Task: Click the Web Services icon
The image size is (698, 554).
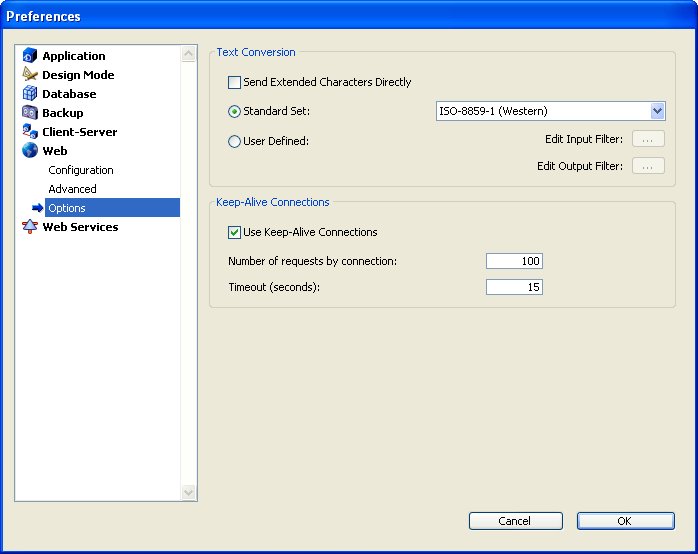Action: (30, 227)
